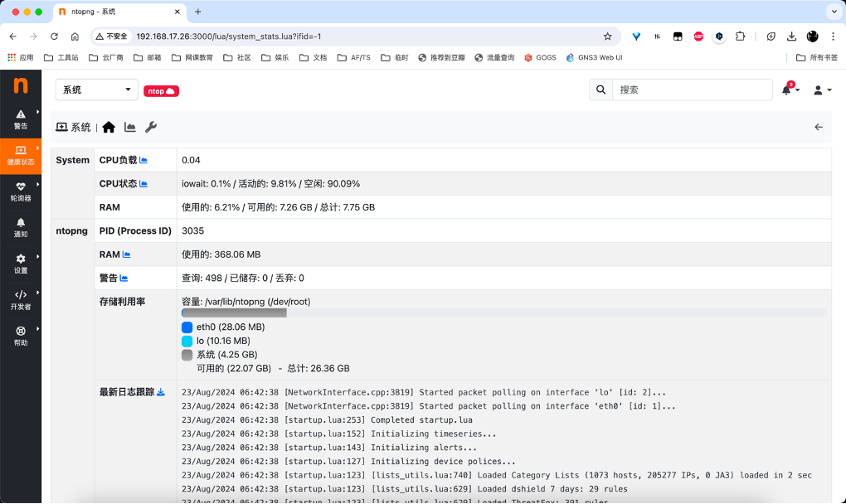The image size is (846, 504).
Task: Open the Chrome three-dot menu
Action: (x=833, y=36)
